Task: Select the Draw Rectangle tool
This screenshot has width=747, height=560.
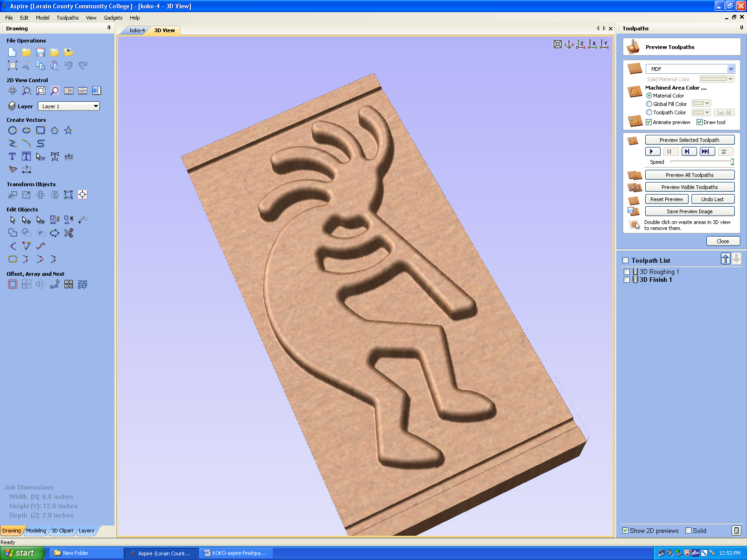Action: [41, 130]
